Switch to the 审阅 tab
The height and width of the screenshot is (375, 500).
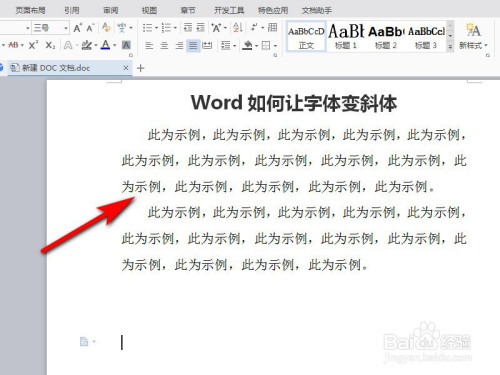pyautogui.click(x=110, y=11)
